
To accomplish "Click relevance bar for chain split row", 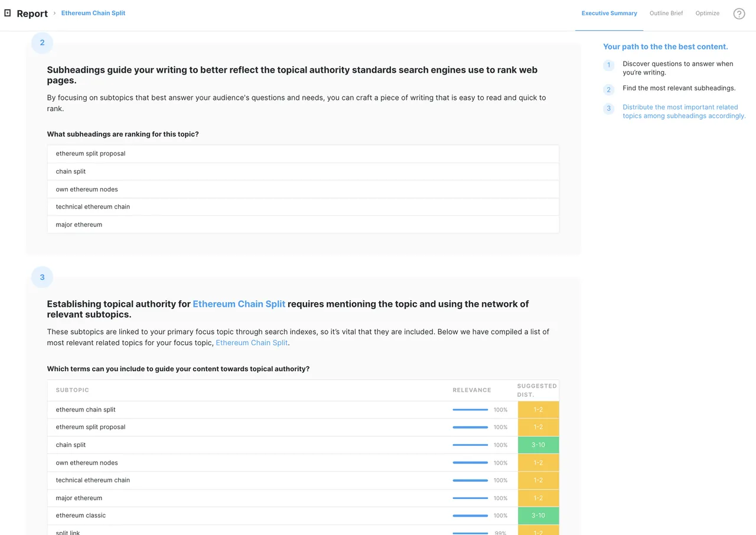I will tap(470, 445).
